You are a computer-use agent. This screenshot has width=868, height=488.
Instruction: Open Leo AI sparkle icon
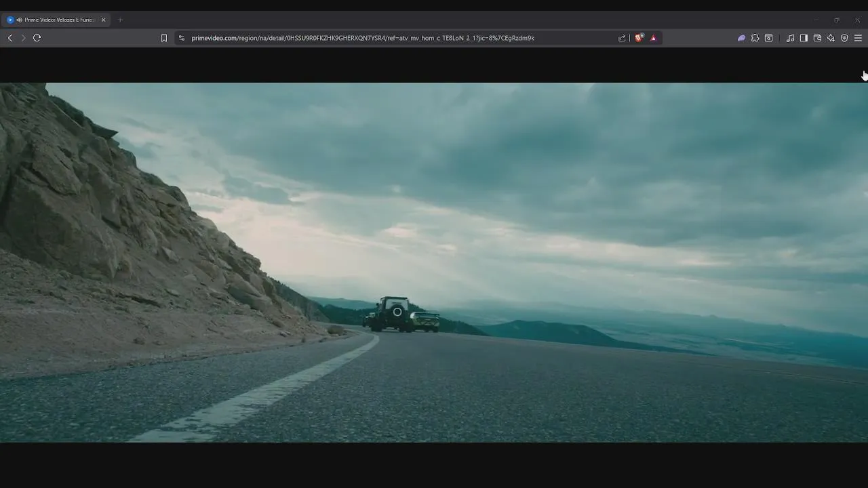(831, 38)
